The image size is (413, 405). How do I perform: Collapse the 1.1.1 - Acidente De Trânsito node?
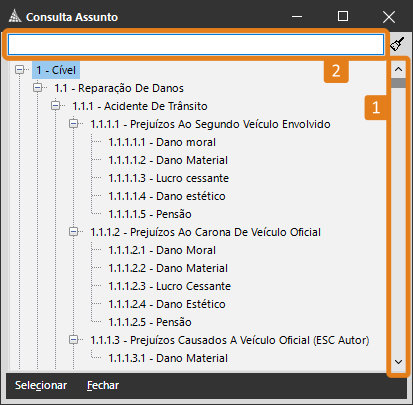pyautogui.click(x=56, y=106)
